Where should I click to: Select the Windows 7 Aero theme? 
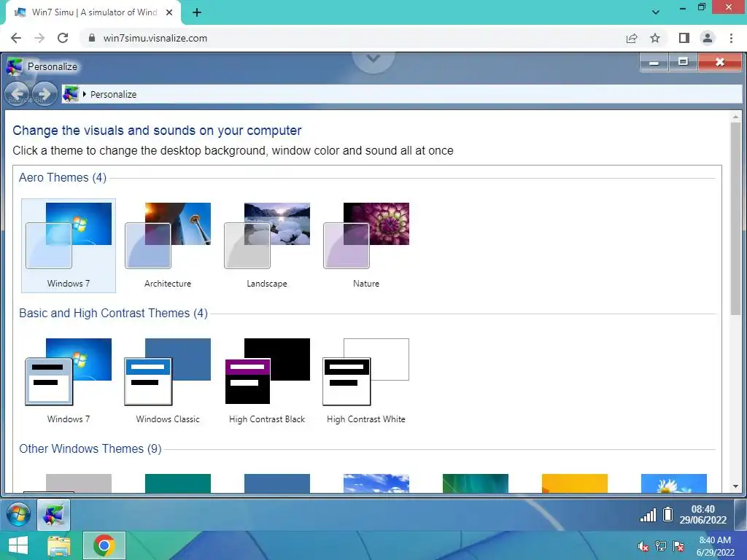pyautogui.click(x=69, y=245)
